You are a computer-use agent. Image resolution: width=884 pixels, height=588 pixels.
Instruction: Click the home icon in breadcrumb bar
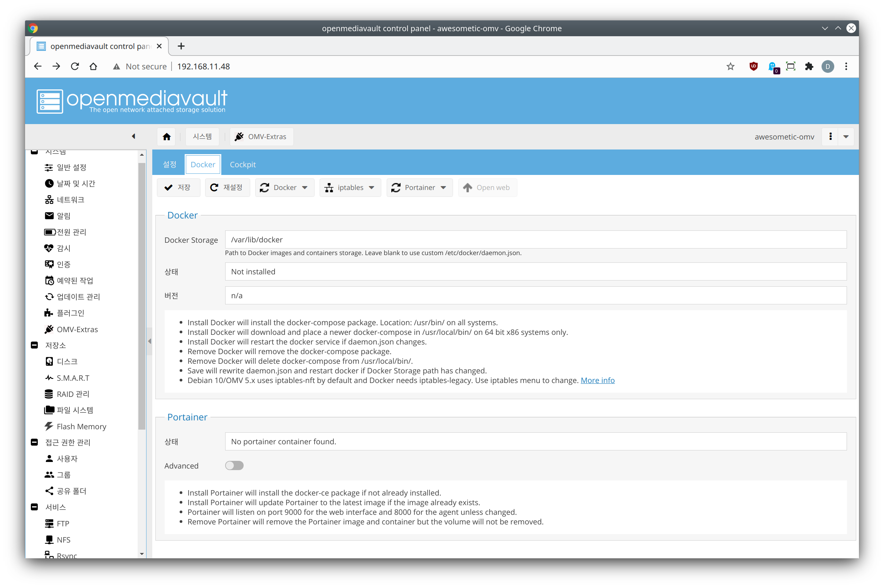tap(167, 137)
